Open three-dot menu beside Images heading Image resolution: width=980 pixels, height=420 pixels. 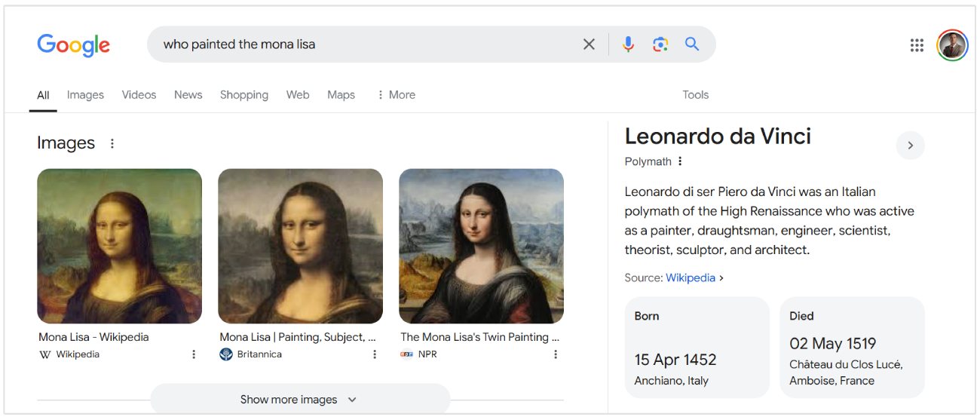pyautogui.click(x=112, y=143)
